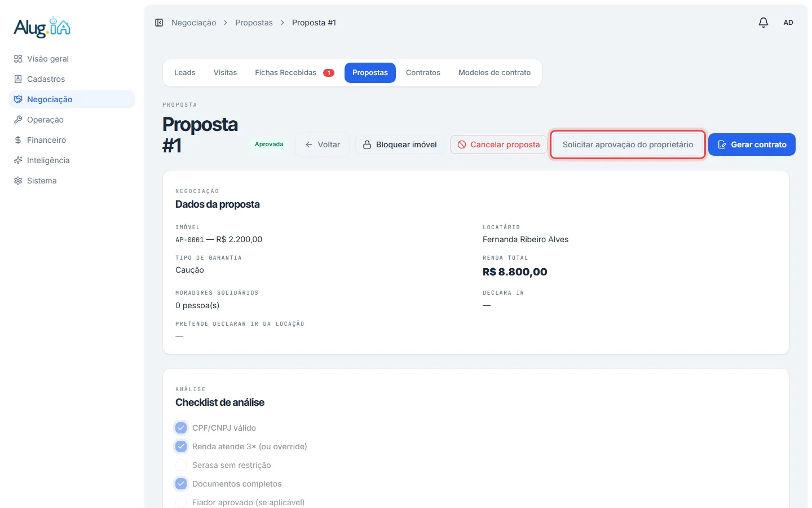
Task: Open Modelos de contrato tab
Action: 495,73
